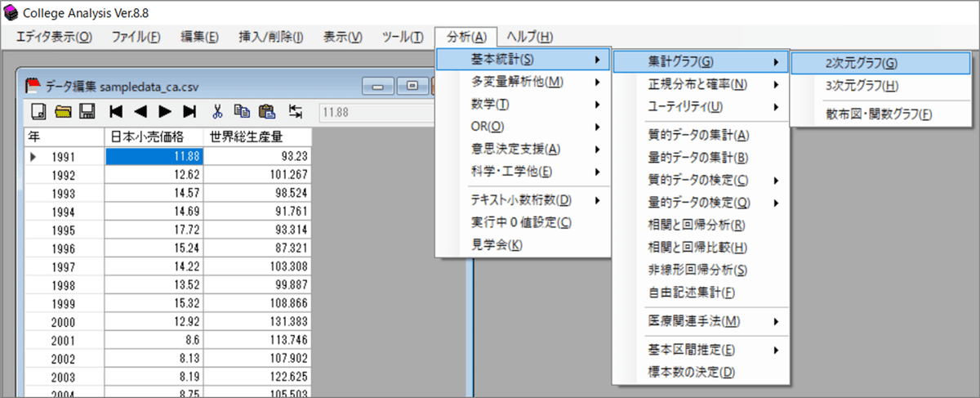The height and width of the screenshot is (398, 980).
Task: Jump to last record arrow icon
Action: [189, 111]
